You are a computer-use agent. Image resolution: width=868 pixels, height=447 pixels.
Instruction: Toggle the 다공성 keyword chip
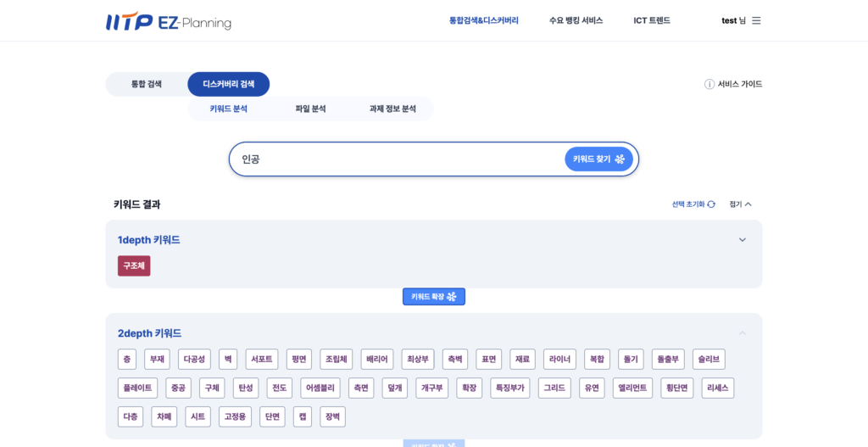[x=194, y=360]
